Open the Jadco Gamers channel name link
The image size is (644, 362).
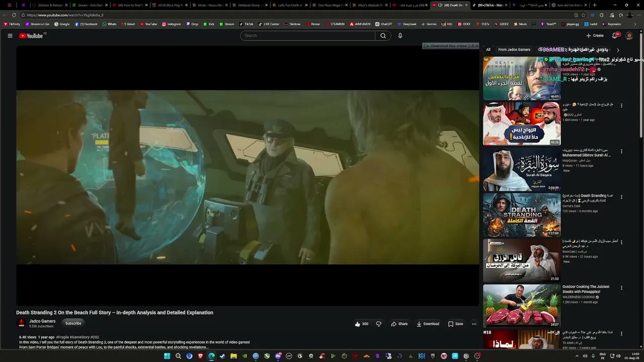[42, 321]
